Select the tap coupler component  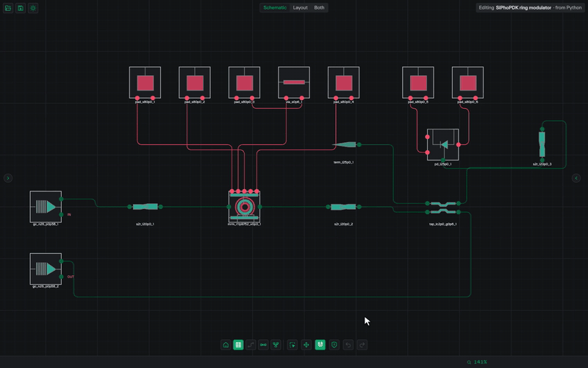[x=443, y=208]
